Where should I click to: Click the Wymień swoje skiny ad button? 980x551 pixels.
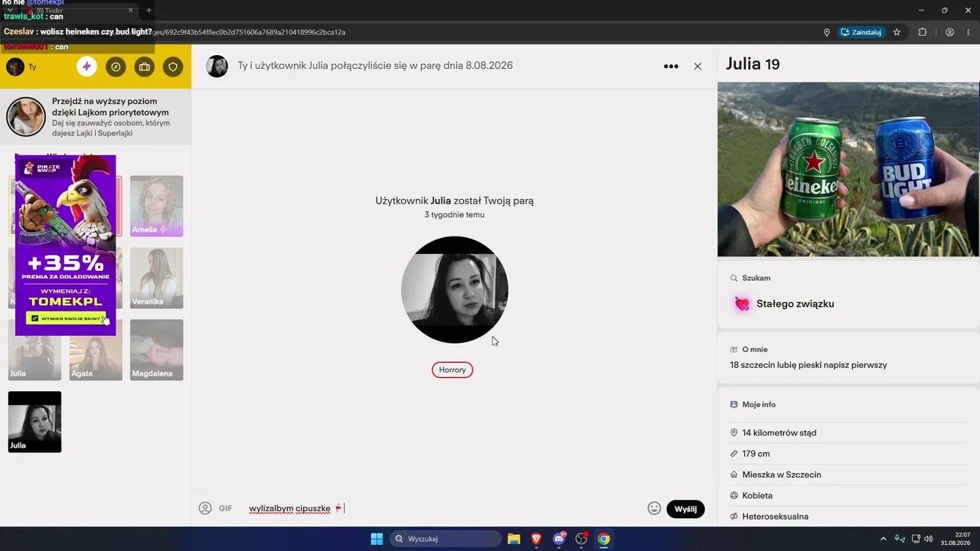point(66,318)
